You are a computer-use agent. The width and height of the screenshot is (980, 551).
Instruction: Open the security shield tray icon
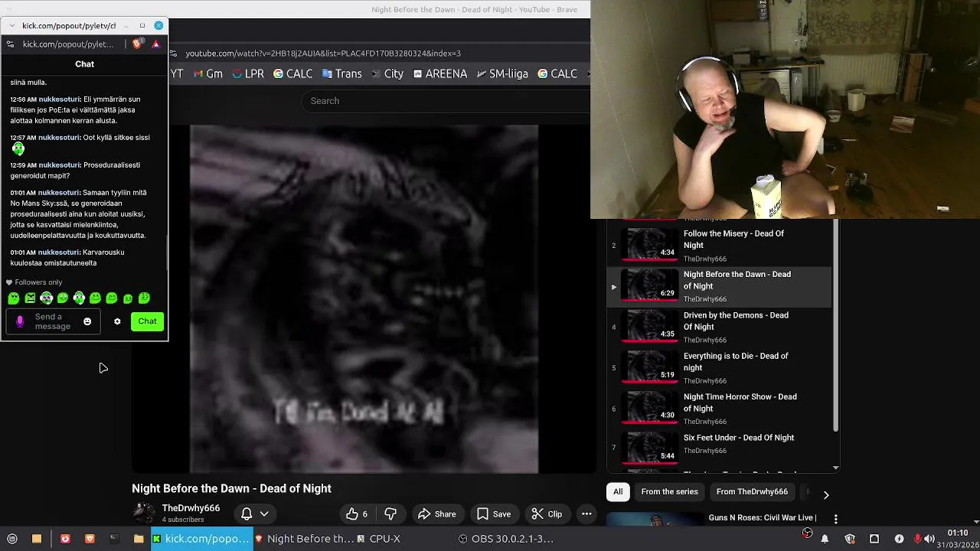tap(849, 539)
